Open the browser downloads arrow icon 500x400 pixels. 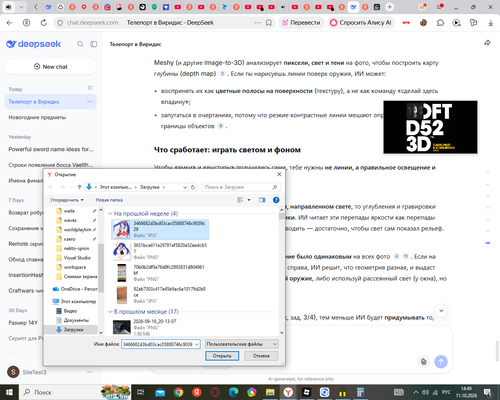click(490, 23)
